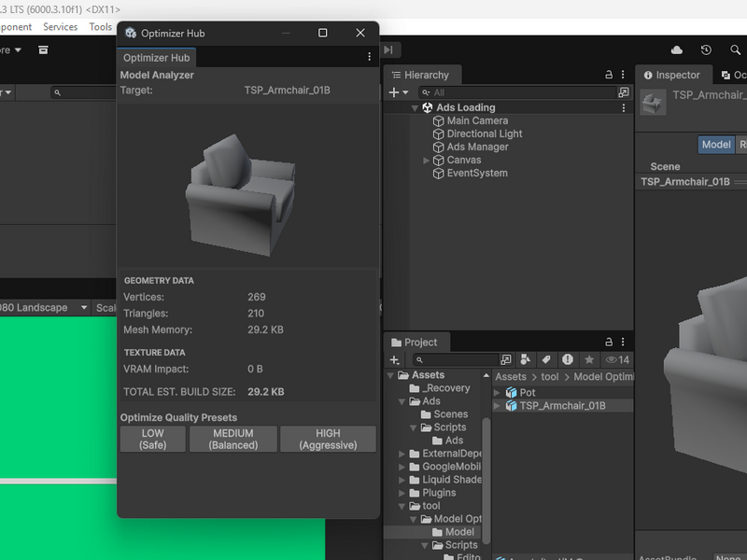
Task: Click the package archive toolbar icon
Action: coord(43,50)
